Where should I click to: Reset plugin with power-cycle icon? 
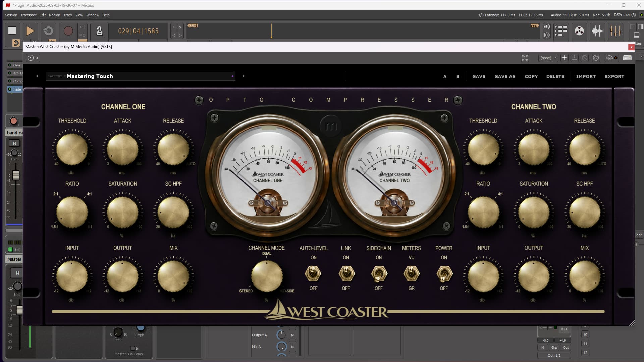pyautogui.click(x=596, y=58)
